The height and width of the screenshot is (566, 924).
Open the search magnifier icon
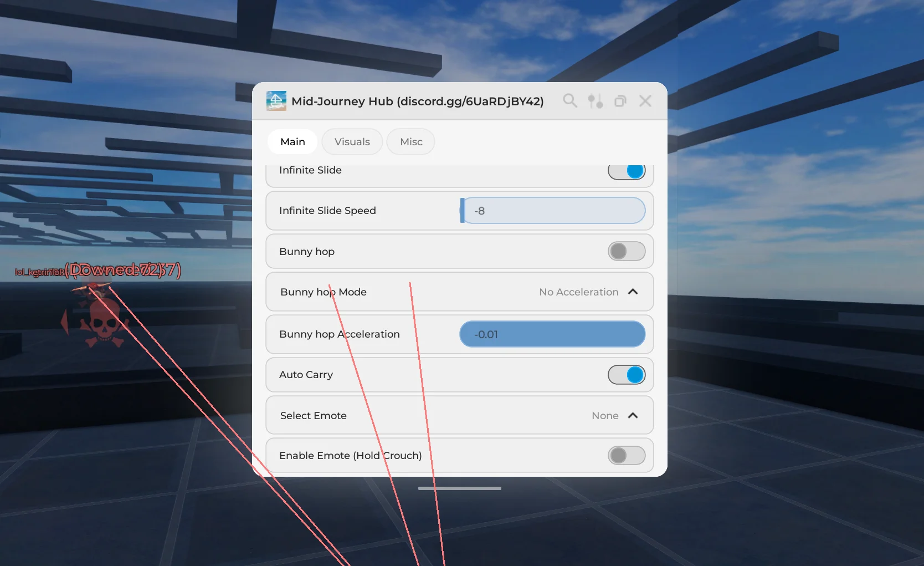point(569,101)
